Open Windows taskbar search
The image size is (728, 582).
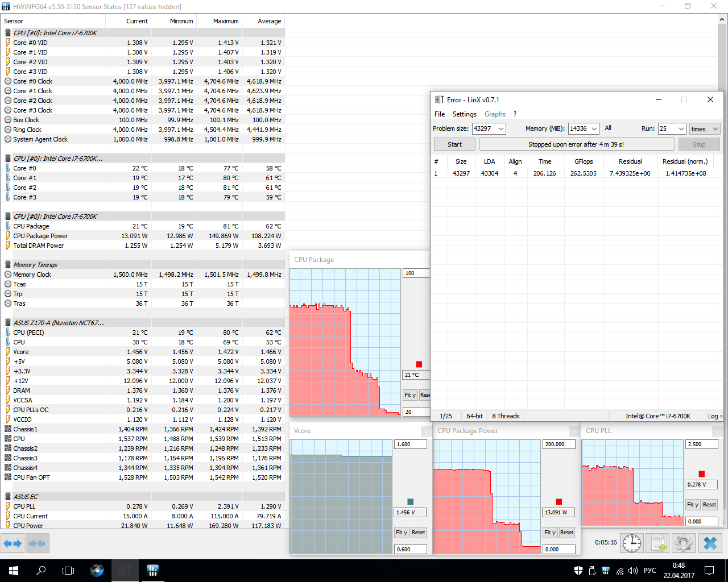pos(41,571)
